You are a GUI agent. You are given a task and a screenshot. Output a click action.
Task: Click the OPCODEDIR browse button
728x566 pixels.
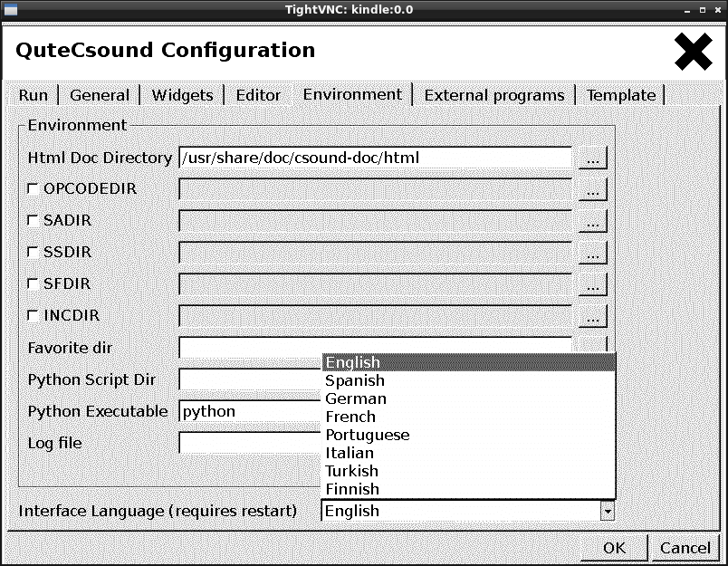[x=593, y=190]
